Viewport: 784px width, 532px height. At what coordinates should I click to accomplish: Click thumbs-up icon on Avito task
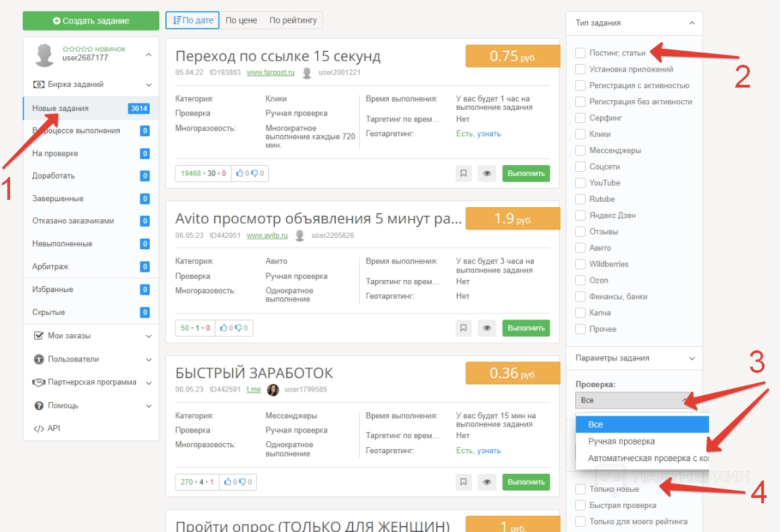[223, 328]
